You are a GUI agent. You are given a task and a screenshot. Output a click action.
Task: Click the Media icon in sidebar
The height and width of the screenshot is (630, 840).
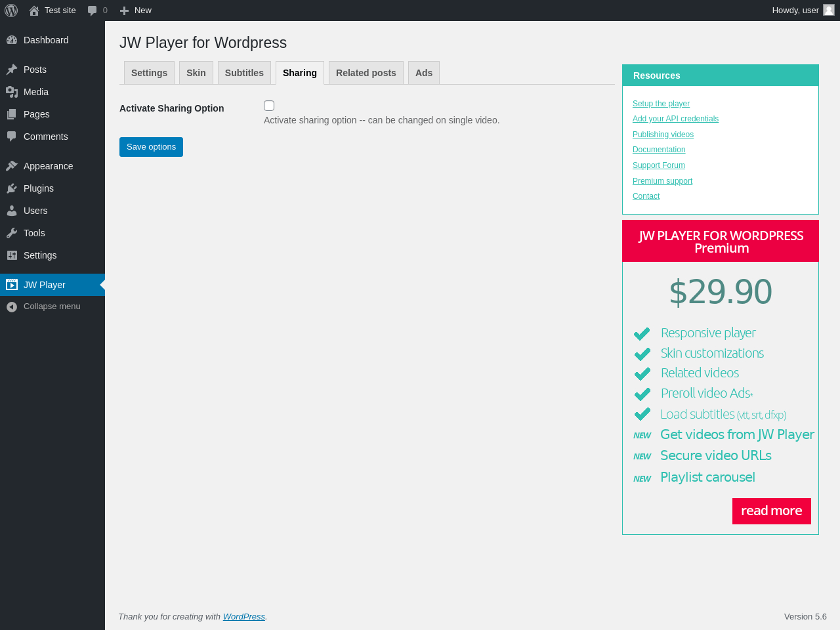12,92
